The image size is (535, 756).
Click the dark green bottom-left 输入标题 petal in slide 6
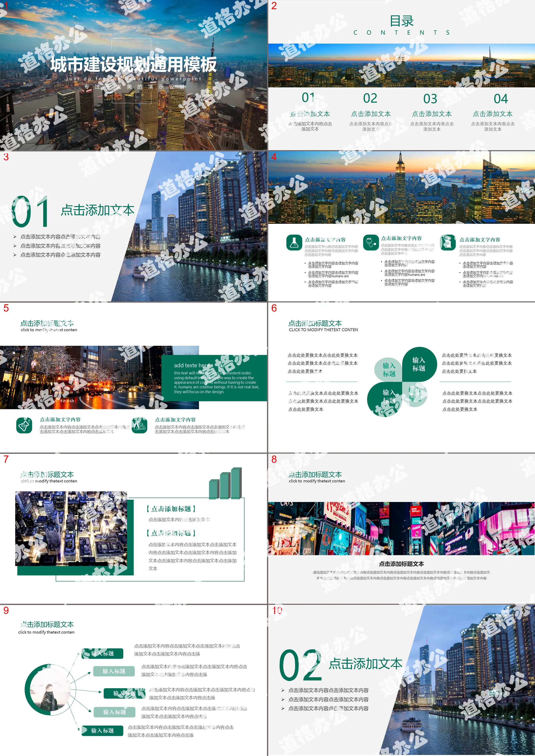coord(385,399)
